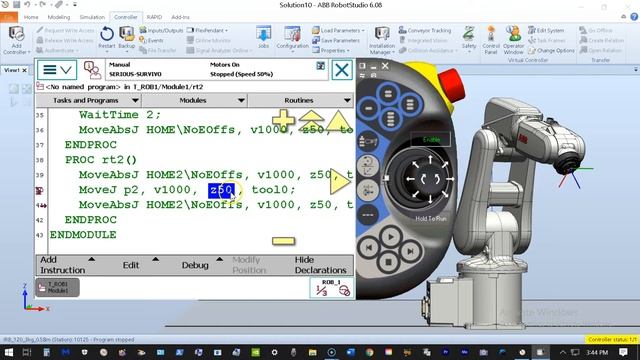The width and height of the screenshot is (640, 360).
Task: Open the Operator Window ribbon icon
Action: tap(513, 40)
